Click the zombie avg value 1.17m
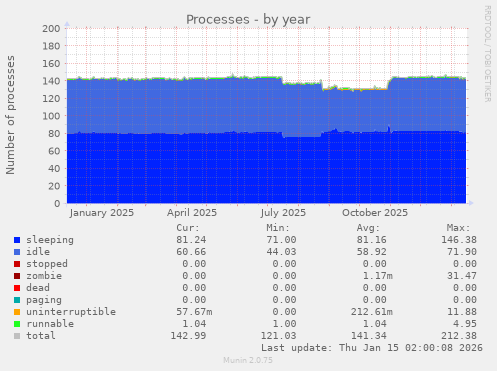The image size is (497, 371). tap(378, 276)
